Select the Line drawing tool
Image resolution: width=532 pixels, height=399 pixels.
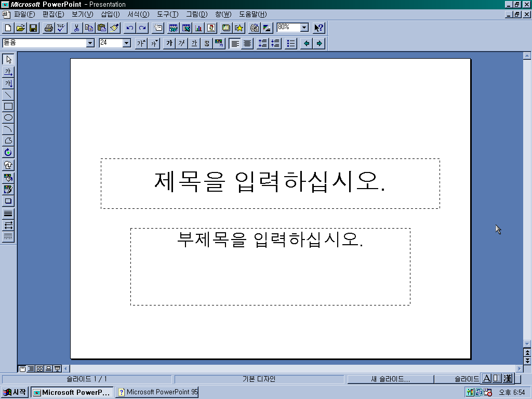point(8,95)
